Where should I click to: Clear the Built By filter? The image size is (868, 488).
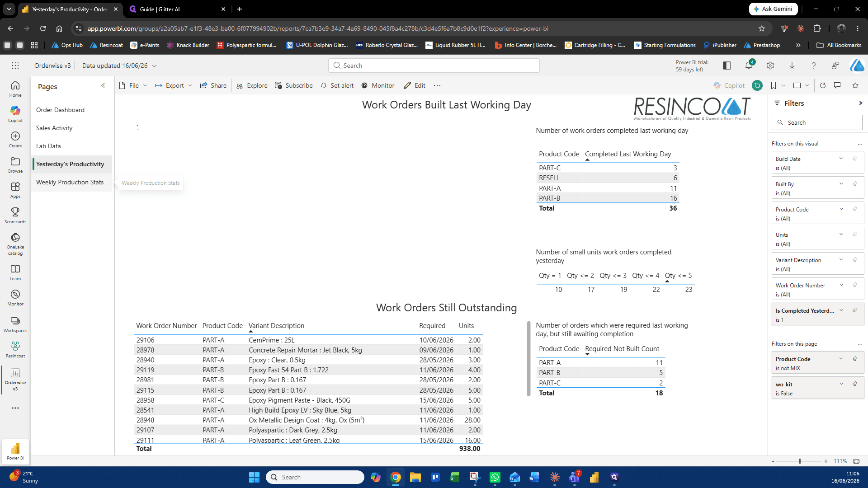click(x=855, y=184)
